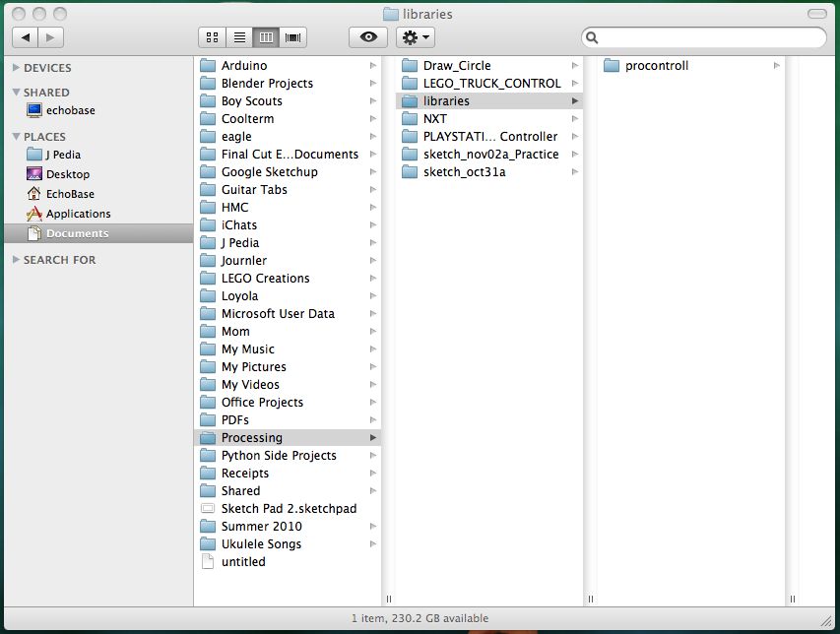Image resolution: width=840 pixels, height=634 pixels.
Task: Switch to list view mode
Action: [x=238, y=37]
